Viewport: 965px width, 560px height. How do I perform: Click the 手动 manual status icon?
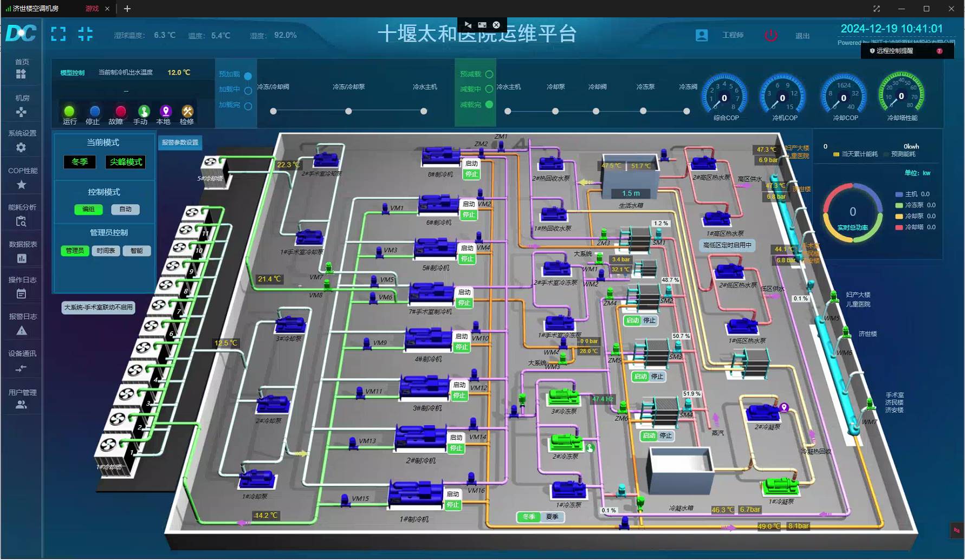[144, 111]
